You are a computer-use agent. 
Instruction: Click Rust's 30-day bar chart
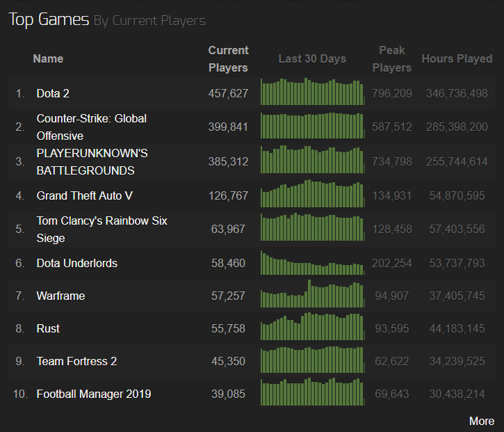[312, 327]
